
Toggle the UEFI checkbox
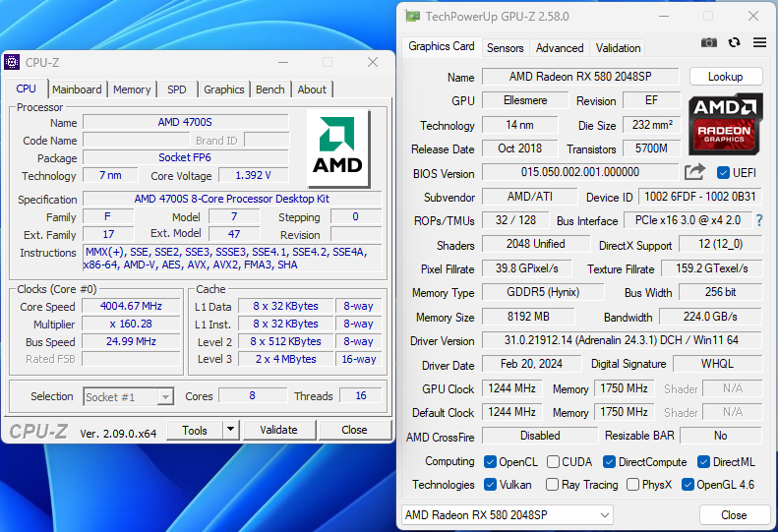tap(723, 173)
